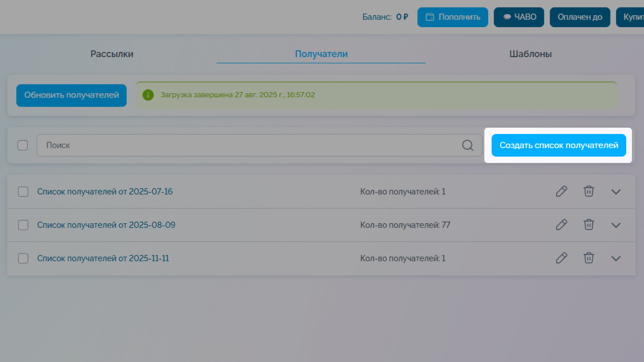Click the magnifier search icon
This screenshot has width=644, height=362.
468,145
